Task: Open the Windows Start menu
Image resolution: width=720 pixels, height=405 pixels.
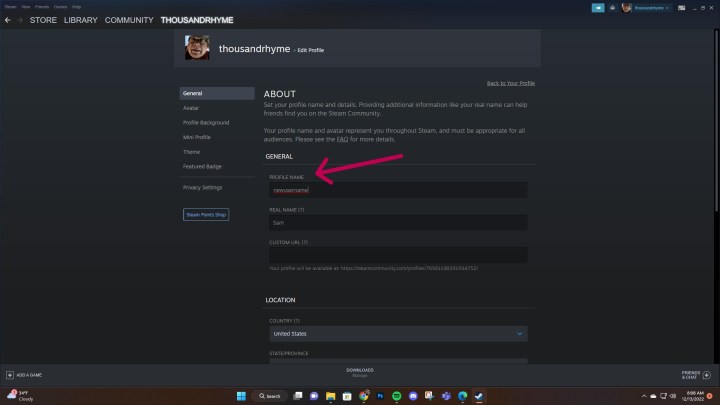Action: (241, 396)
